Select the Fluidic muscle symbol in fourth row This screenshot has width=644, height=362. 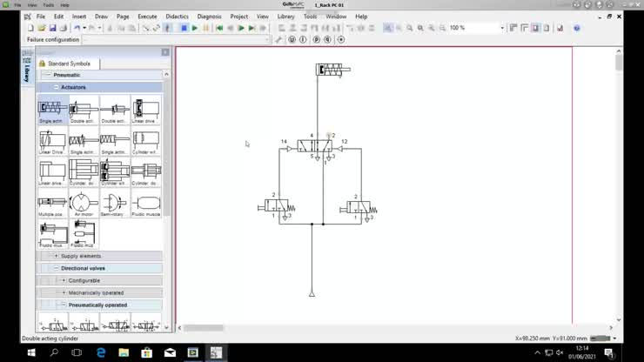pyautogui.click(x=146, y=203)
